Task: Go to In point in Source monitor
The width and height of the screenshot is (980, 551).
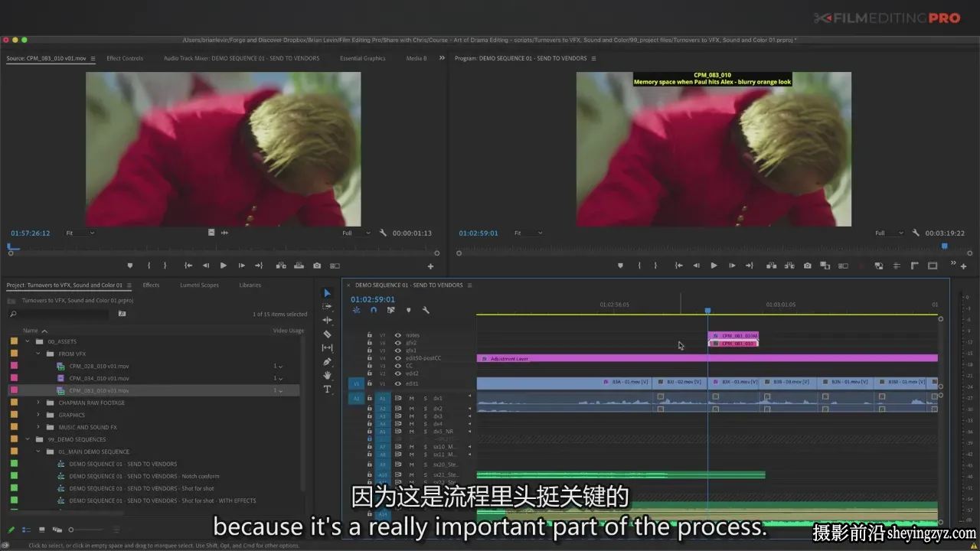Action: pos(188,266)
